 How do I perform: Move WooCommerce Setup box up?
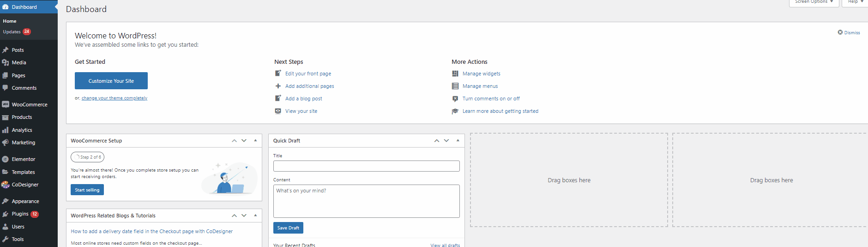234,141
